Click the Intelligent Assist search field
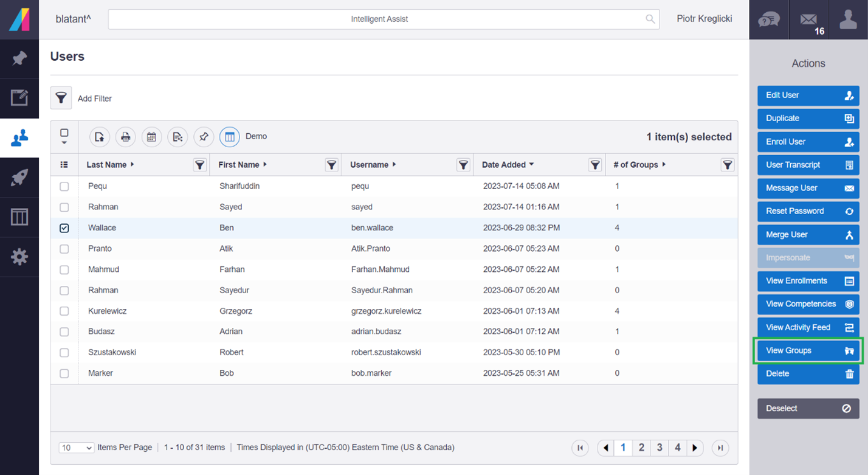The height and width of the screenshot is (475, 868). pyautogui.click(x=384, y=19)
